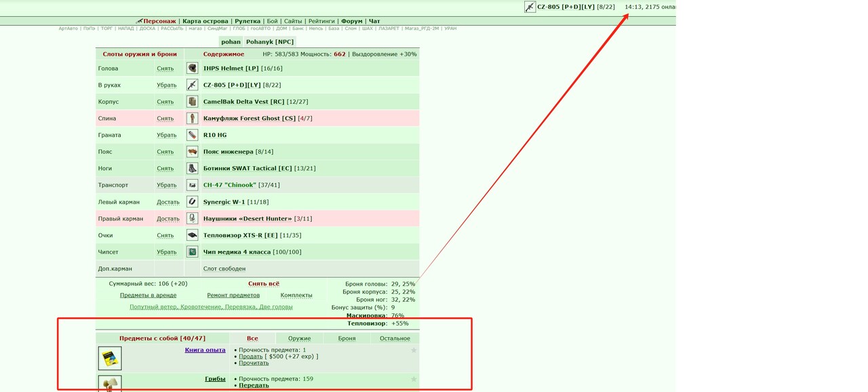The height and width of the screenshot is (392, 868).
Task: Open the ЛАЗАРЕТ quick link
Action: tap(389, 28)
